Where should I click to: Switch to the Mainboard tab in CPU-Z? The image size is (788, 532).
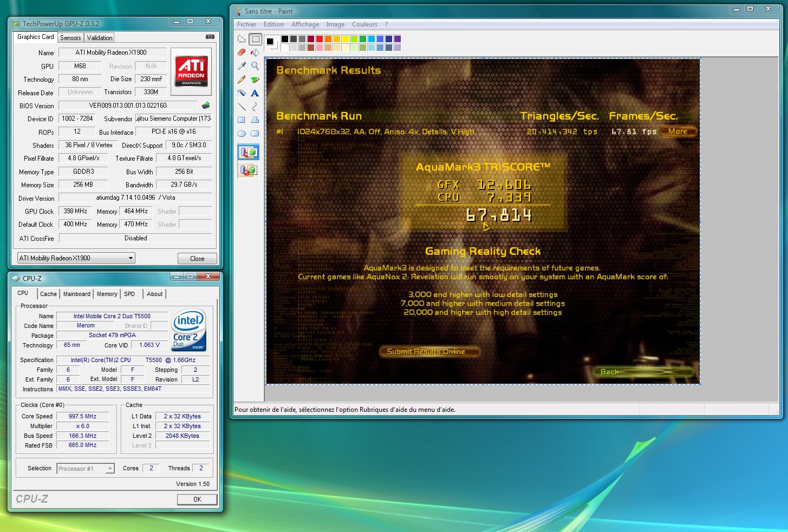coord(77,294)
